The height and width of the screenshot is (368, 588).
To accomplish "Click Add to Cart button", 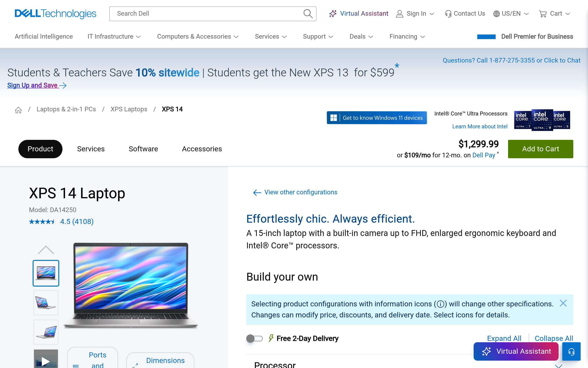I will (x=540, y=149).
